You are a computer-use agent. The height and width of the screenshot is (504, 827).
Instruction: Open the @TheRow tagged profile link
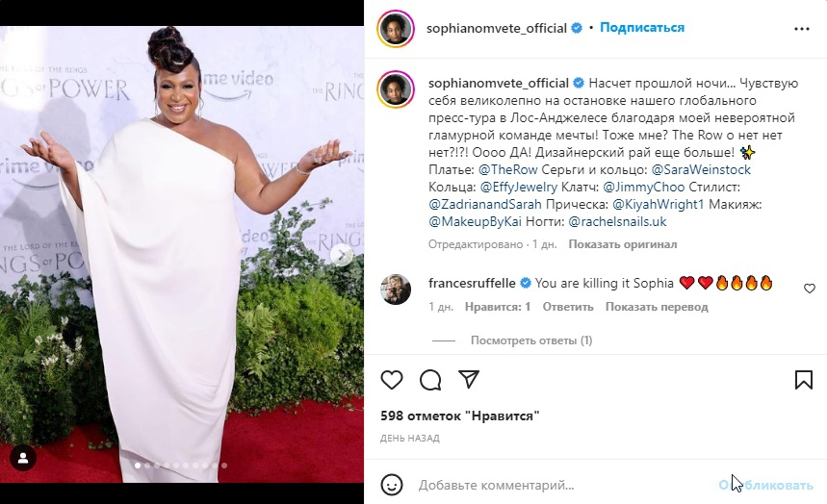coord(508,169)
